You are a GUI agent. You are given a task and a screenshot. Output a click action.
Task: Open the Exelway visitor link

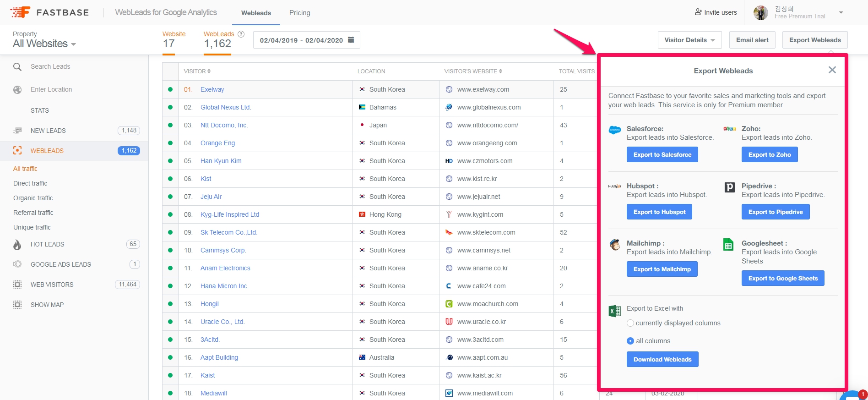212,89
